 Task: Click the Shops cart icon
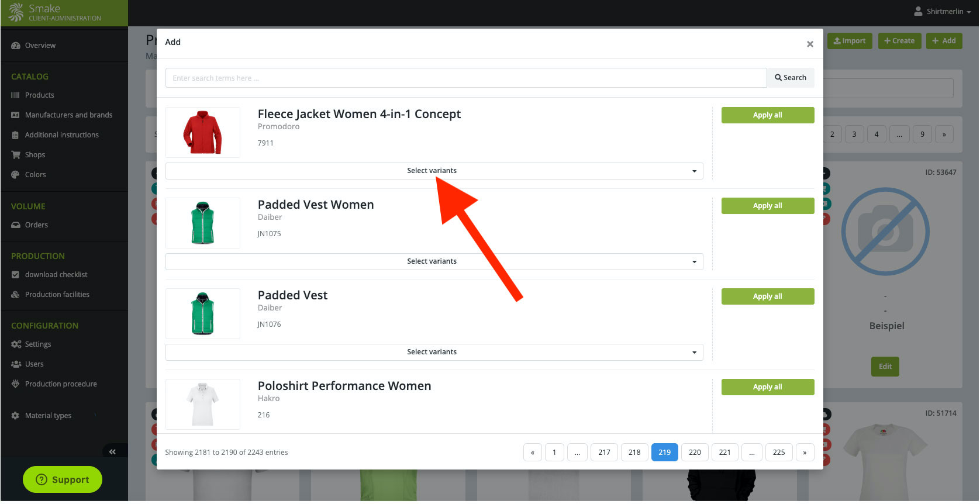[16, 155]
